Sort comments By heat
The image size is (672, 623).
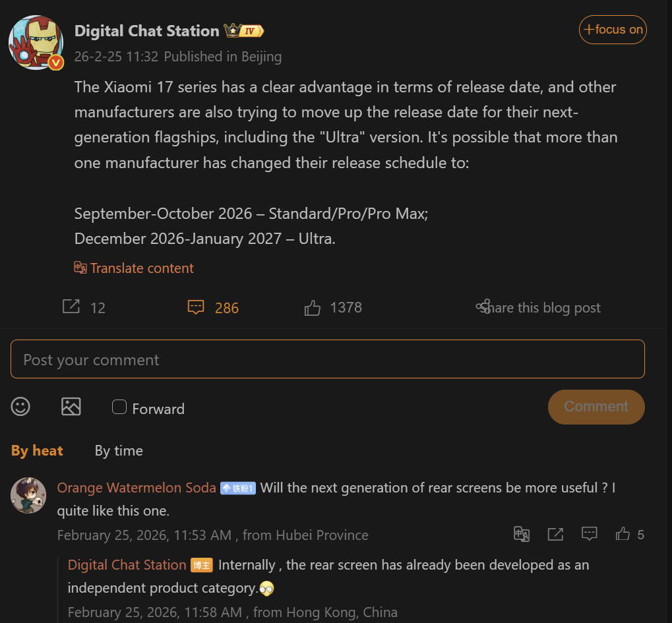pyautogui.click(x=37, y=451)
